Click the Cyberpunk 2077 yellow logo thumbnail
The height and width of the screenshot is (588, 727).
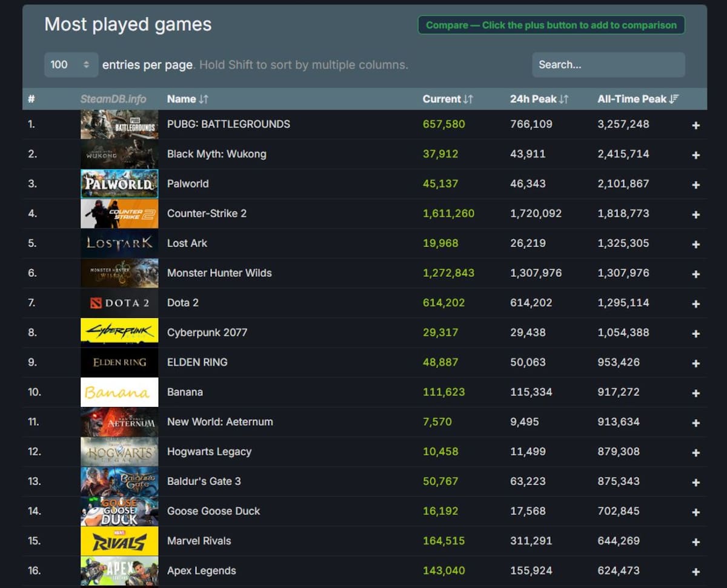click(x=119, y=332)
